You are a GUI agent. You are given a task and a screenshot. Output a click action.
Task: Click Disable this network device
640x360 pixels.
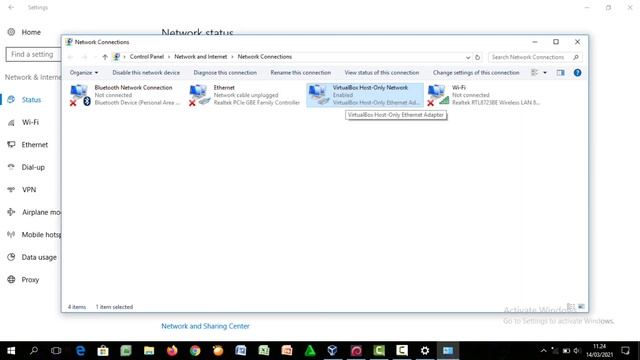pyautogui.click(x=146, y=73)
